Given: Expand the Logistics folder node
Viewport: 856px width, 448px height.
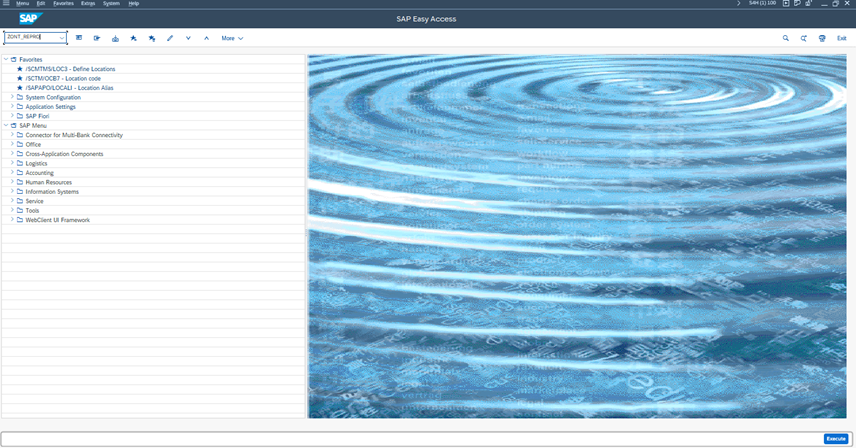Looking at the screenshot, I should (12, 163).
